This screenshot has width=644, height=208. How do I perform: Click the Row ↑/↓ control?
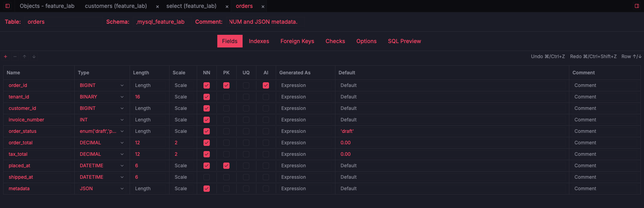point(631,57)
